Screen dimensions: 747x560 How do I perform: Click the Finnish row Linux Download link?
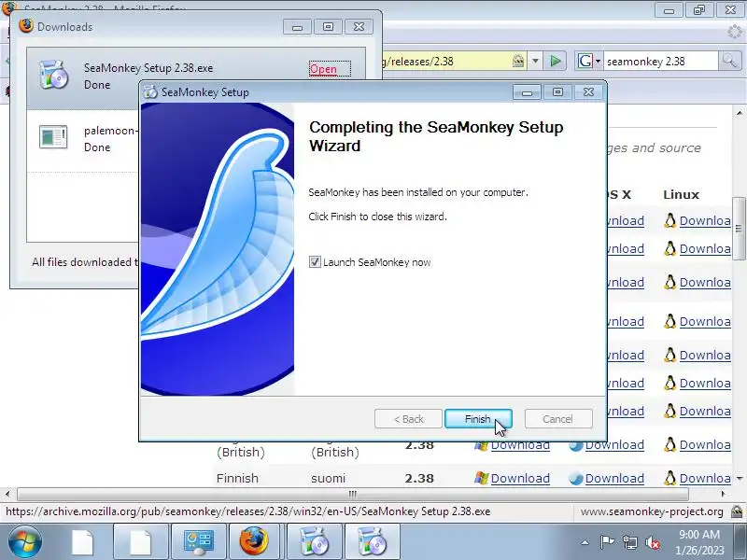point(705,478)
